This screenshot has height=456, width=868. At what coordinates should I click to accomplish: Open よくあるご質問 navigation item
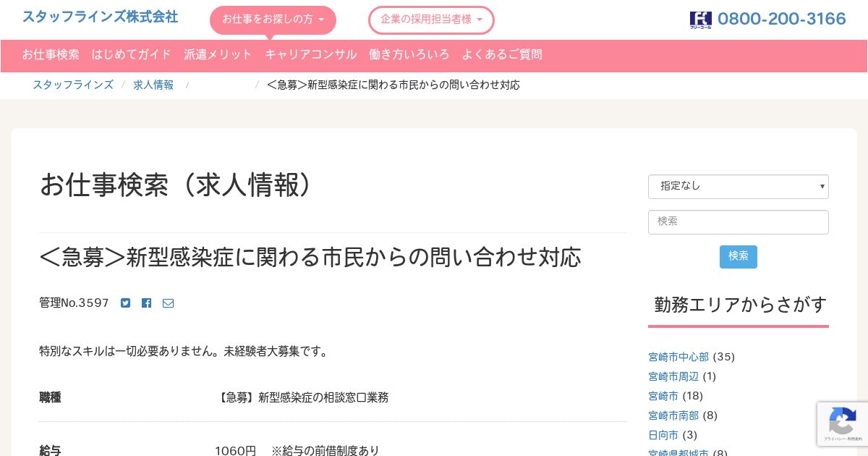click(502, 54)
